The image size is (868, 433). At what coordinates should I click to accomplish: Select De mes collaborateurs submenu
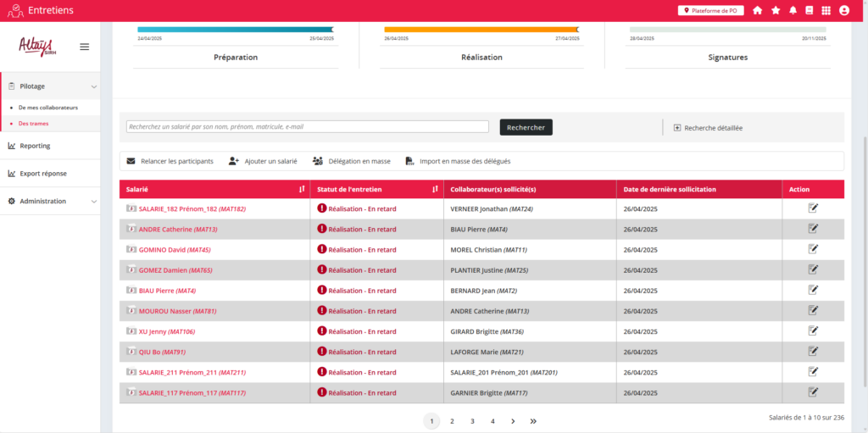click(x=47, y=108)
